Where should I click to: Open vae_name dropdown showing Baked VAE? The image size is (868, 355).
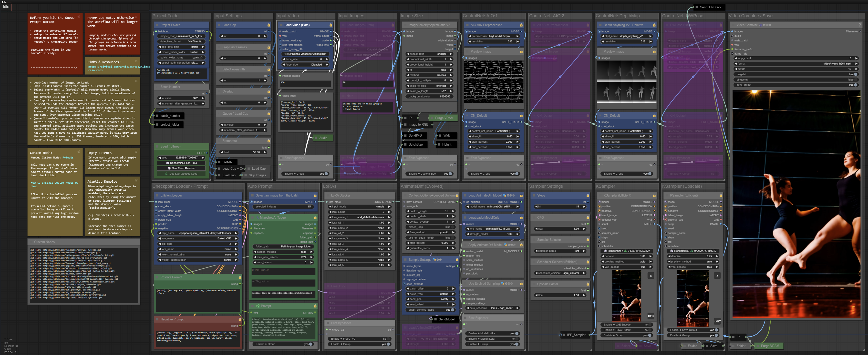(x=198, y=238)
